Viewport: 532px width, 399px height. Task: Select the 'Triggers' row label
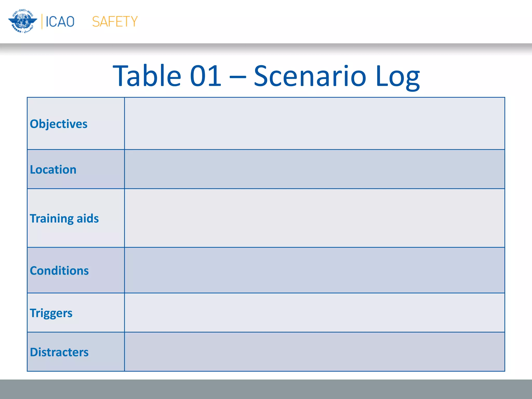(51, 313)
